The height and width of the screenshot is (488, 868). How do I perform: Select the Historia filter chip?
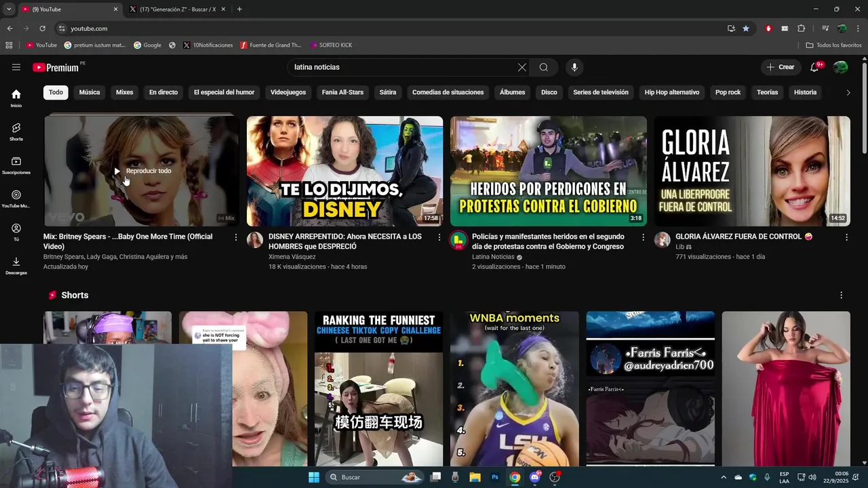(x=805, y=92)
